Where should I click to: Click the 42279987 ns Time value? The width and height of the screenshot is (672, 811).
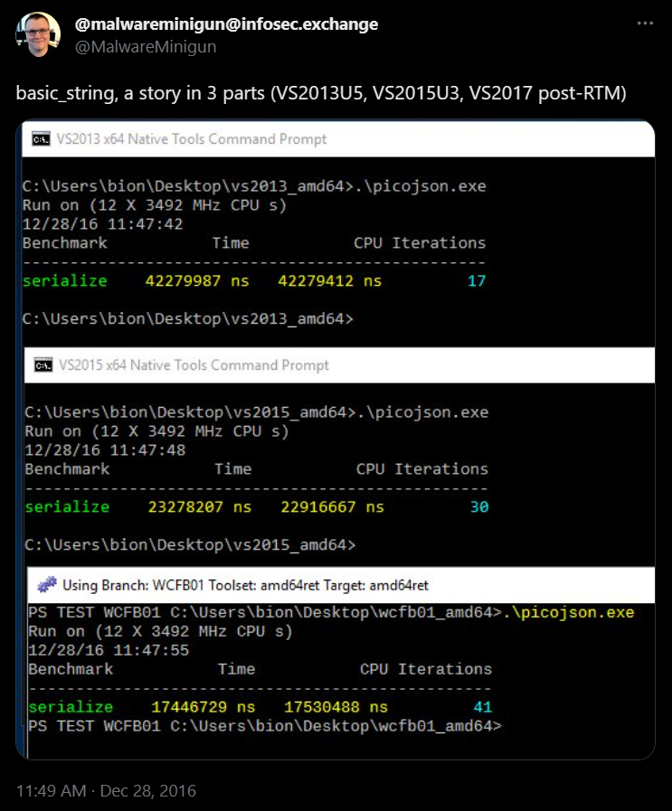tap(198, 281)
